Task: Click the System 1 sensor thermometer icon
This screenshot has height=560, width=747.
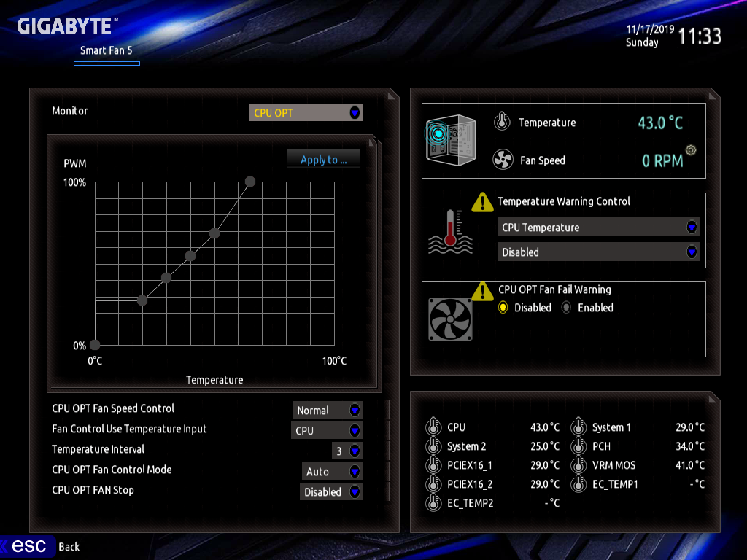Action: click(578, 426)
